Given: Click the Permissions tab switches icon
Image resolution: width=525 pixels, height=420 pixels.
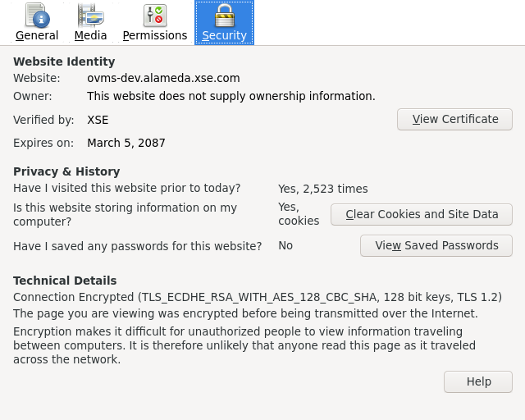Looking at the screenshot, I should click(x=154, y=15).
